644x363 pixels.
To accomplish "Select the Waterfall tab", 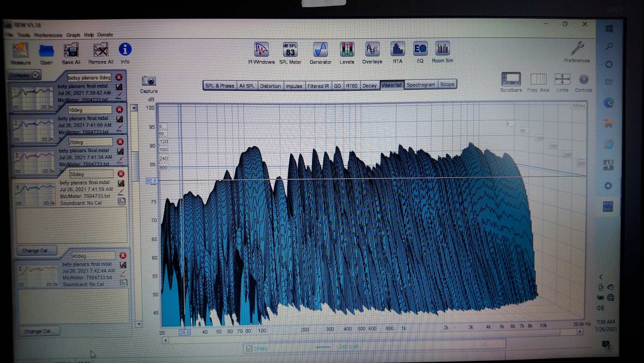I will [x=392, y=85].
